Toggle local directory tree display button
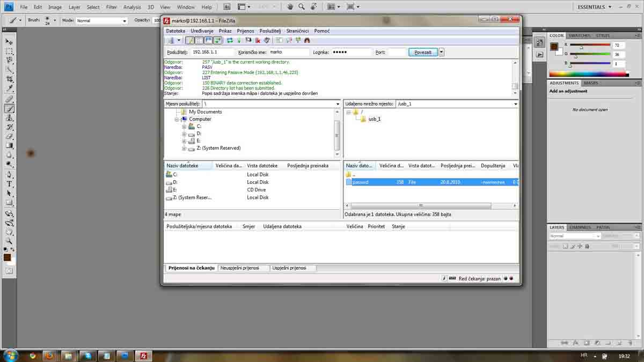 [199, 40]
